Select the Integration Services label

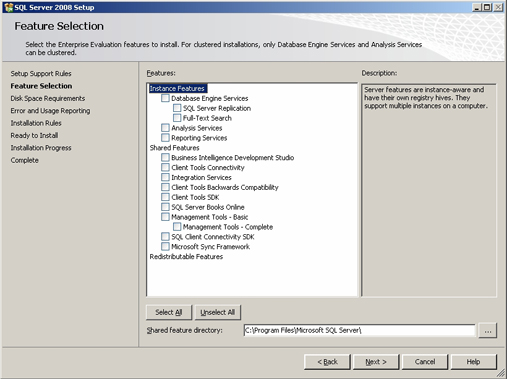click(x=201, y=177)
